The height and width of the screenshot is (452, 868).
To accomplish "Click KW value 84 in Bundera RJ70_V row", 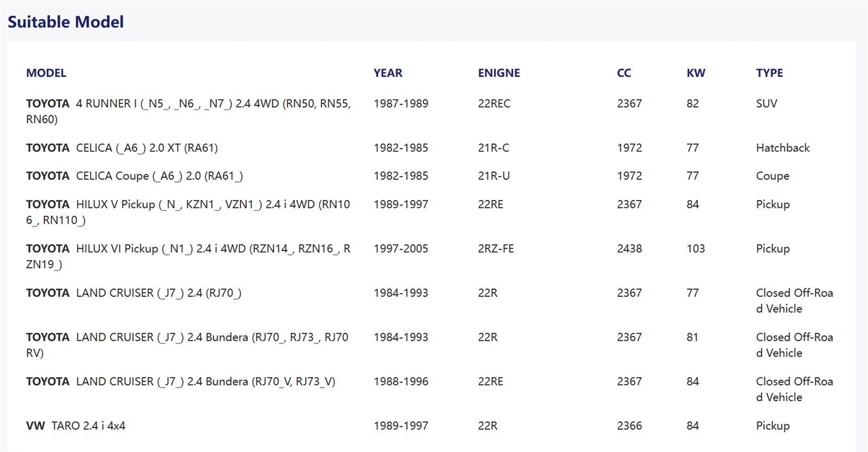I will (693, 382).
